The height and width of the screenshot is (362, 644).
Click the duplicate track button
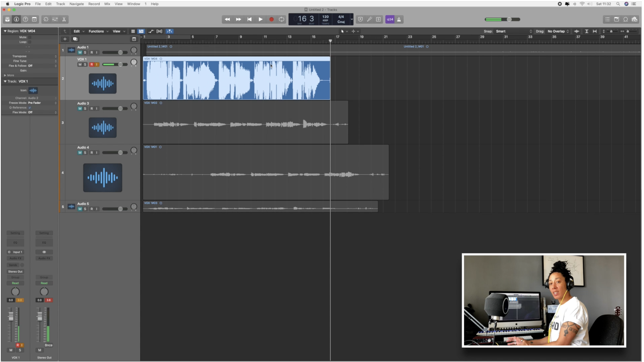pyautogui.click(x=75, y=39)
